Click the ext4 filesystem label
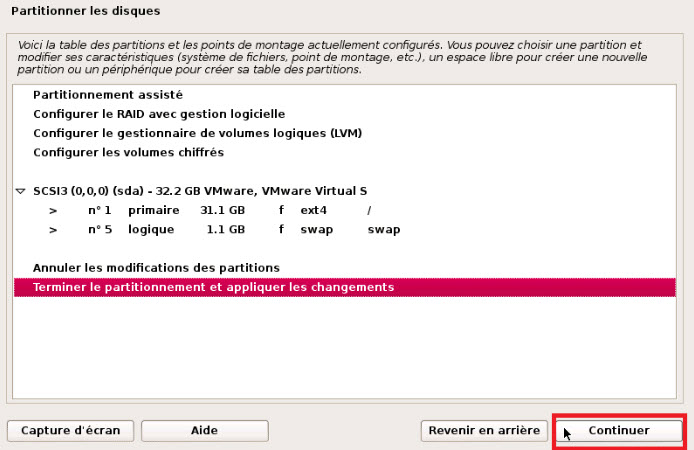 (x=313, y=210)
